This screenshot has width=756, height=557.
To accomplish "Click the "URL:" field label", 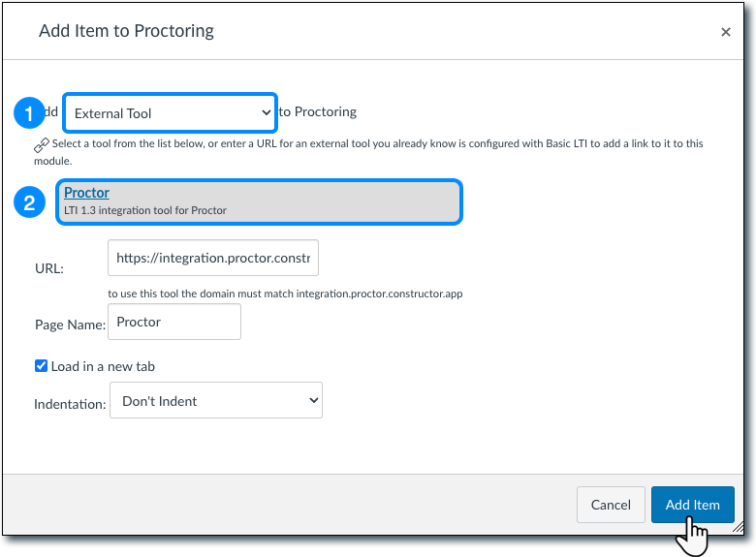I will click(x=48, y=267).
